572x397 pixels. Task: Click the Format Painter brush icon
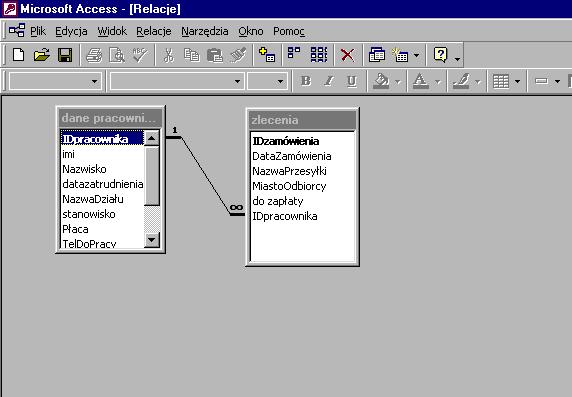(238, 55)
